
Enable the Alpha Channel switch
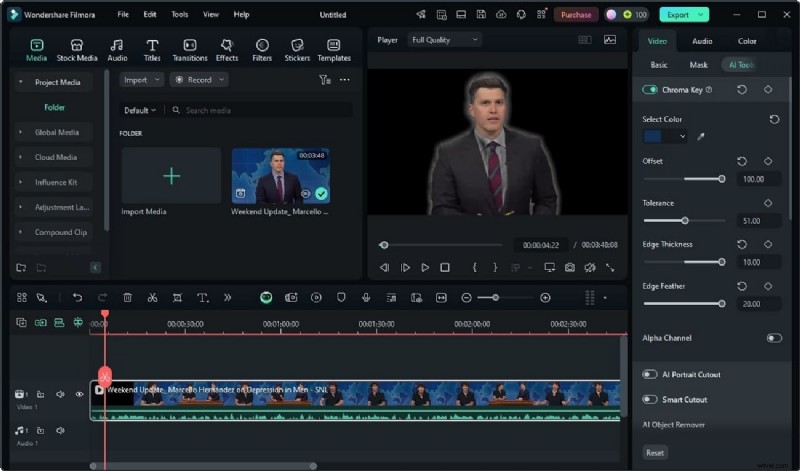point(773,338)
